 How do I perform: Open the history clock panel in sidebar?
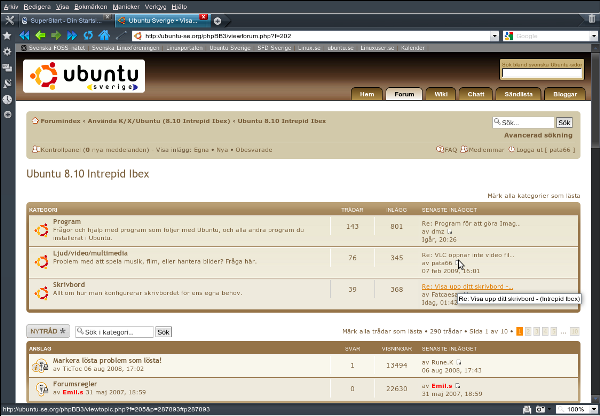tap(7, 100)
